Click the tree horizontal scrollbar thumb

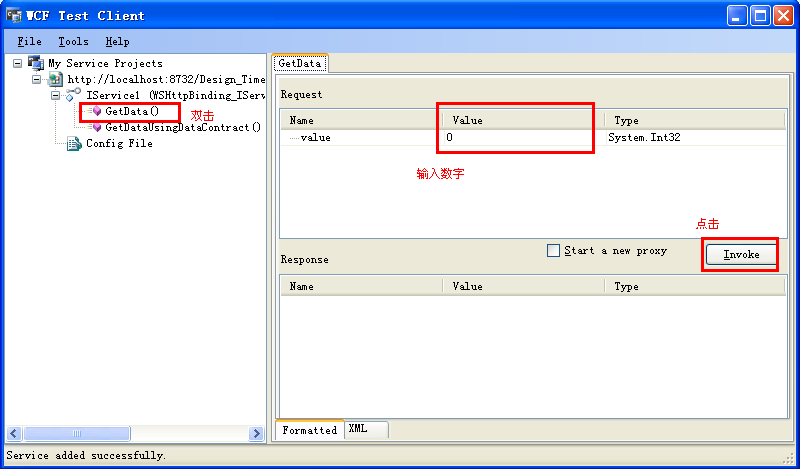coord(77,433)
